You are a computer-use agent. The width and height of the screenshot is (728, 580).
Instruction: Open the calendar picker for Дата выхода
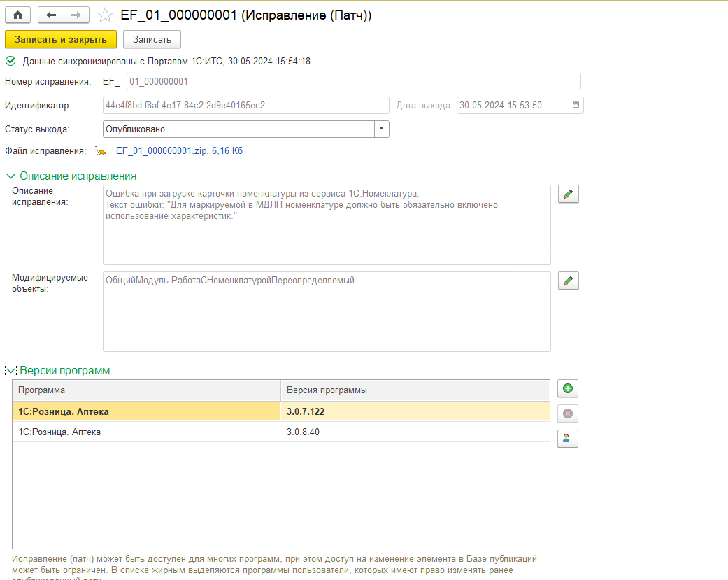[576, 105]
